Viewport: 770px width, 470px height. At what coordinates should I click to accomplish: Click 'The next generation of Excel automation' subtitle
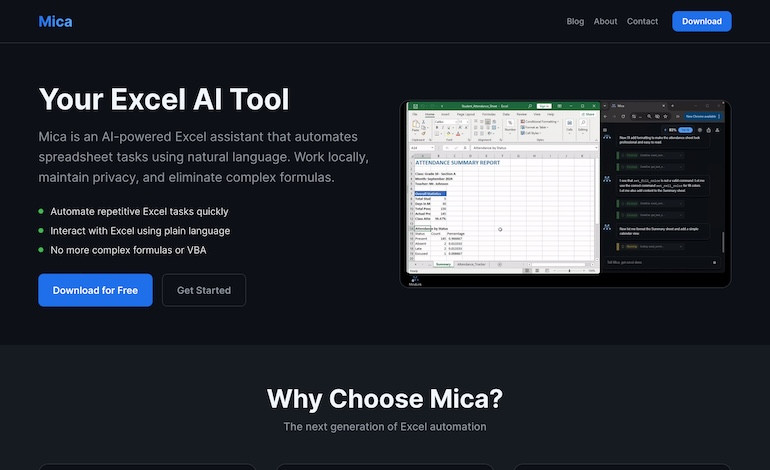[385, 427]
